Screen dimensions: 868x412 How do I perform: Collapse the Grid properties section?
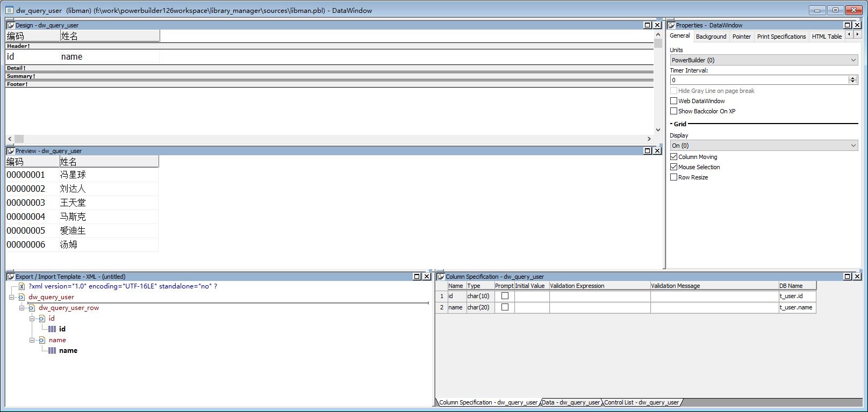point(672,124)
